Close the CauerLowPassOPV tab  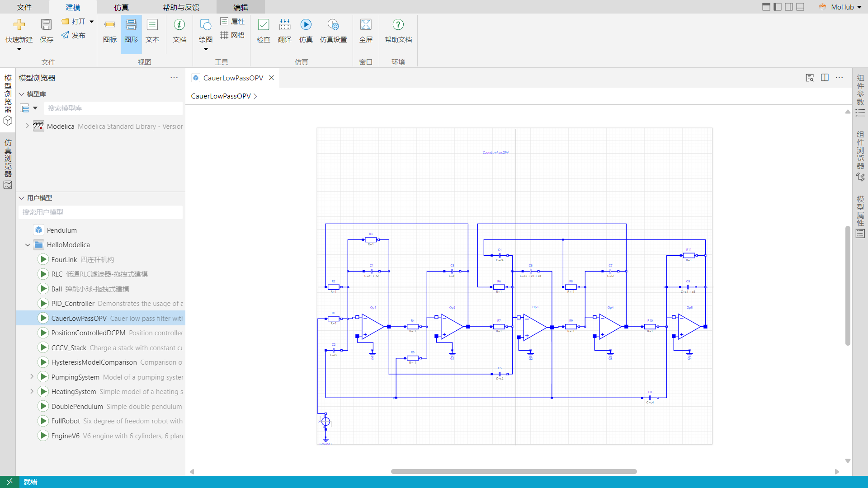(271, 78)
